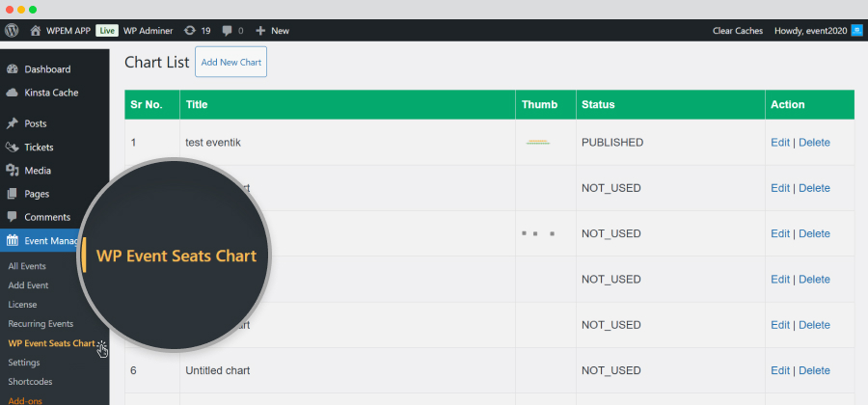Click the user avatar next to Howdy
Screen dimensions: 868x405
pos(856,31)
